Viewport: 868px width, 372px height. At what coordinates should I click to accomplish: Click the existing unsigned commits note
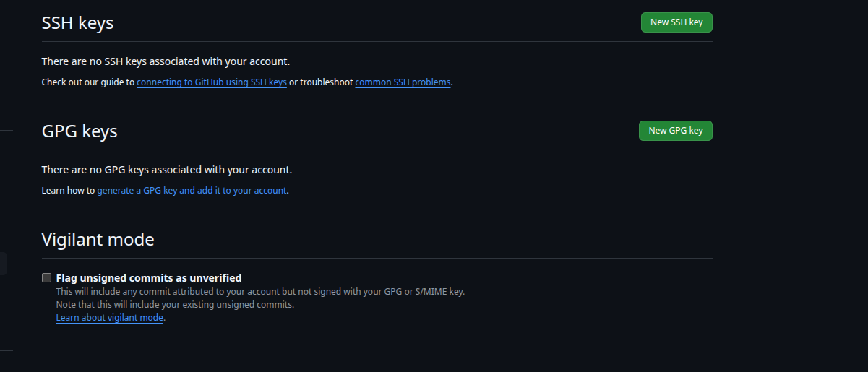pyautogui.click(x=175, y=305)
